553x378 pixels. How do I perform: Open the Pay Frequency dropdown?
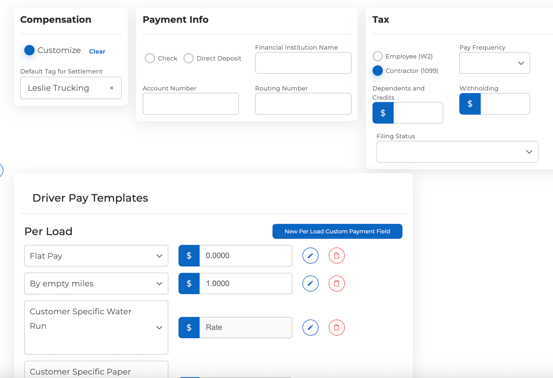(x=494, y=63)
